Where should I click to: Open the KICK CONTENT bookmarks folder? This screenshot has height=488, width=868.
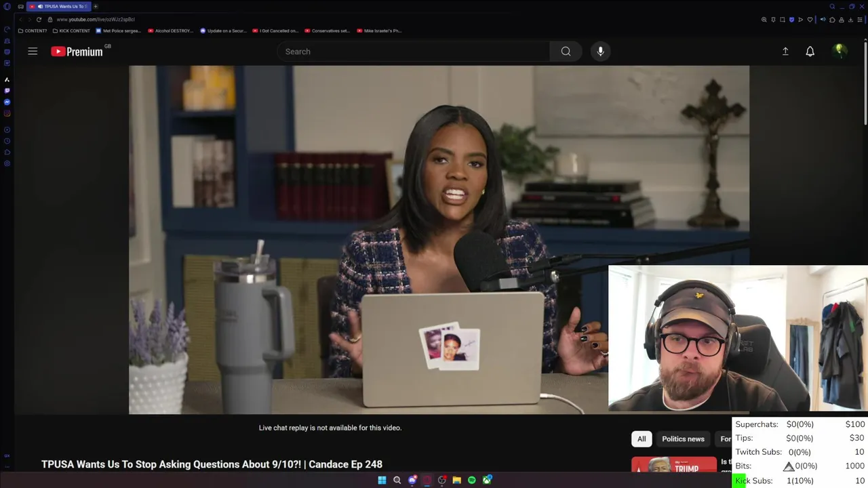click(x=71, y=30)
